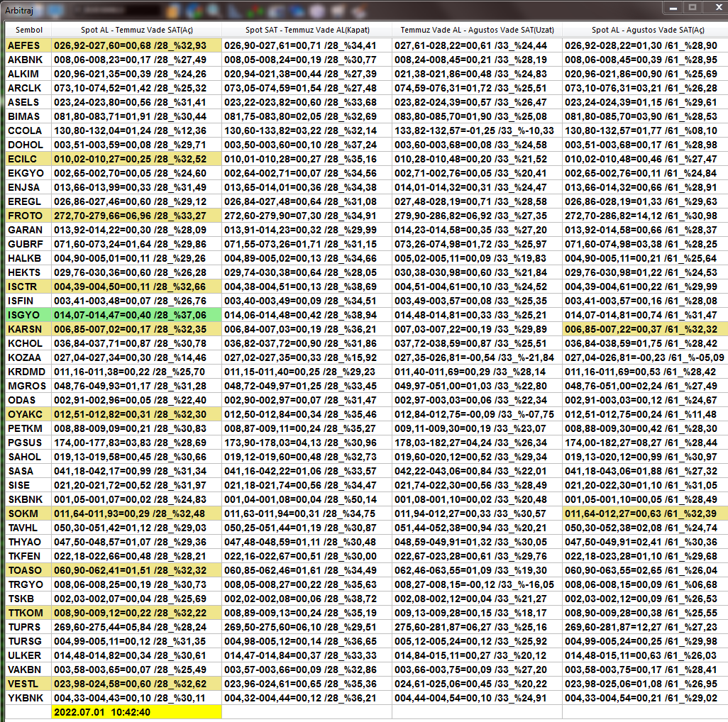Select the OYAKC symbol cell
The image size is (728, 722).
(x=28, y=414)
